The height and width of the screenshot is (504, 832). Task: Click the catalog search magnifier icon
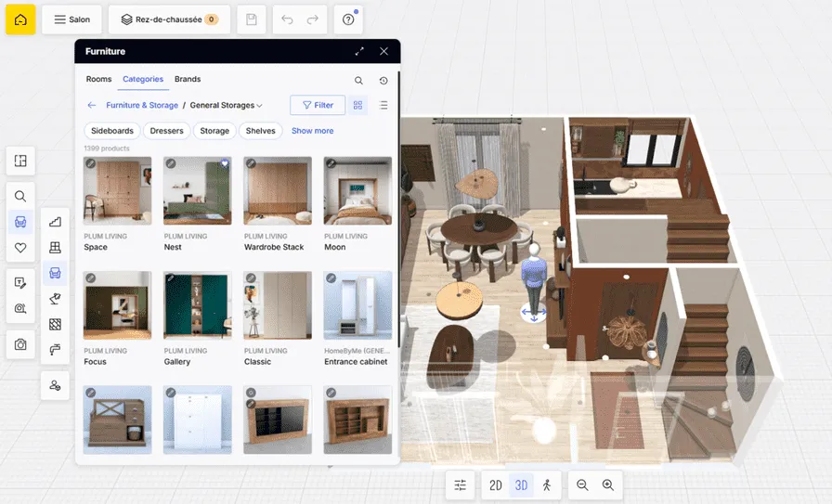tap(358, 81)
